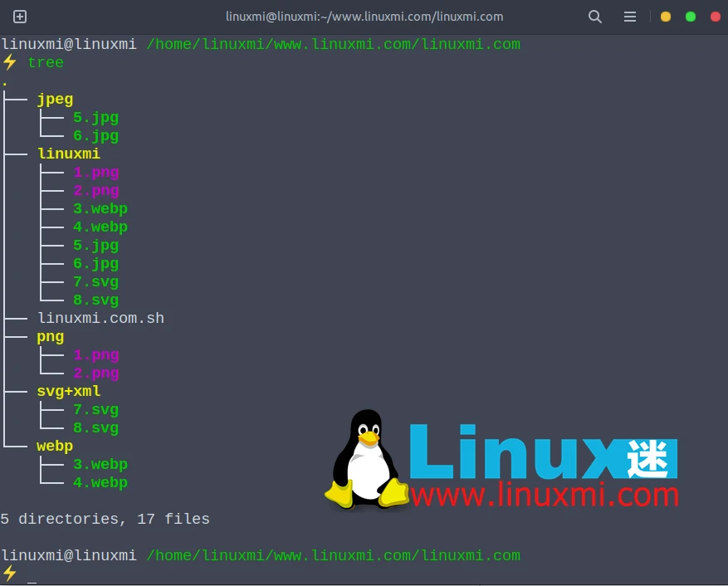The image size is (728, 586).
Task: Open the hamburger menu in the title bar
Action: point(629,17)
